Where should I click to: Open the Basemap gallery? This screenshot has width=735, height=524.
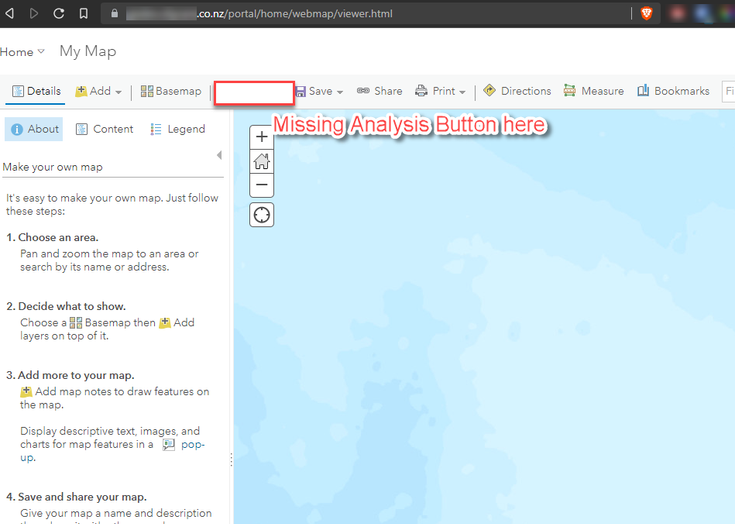[x=171, y=91]
